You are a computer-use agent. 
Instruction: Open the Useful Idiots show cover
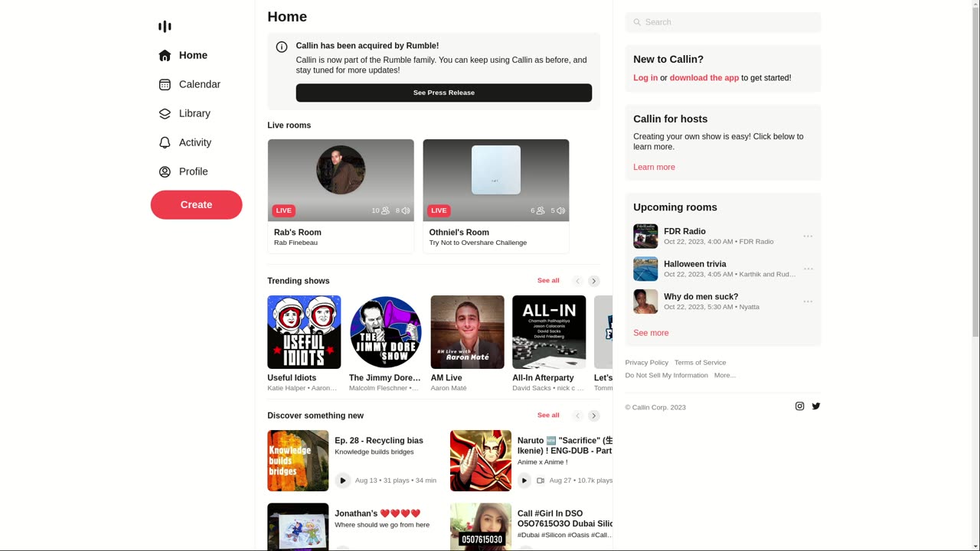click(304, 332)
